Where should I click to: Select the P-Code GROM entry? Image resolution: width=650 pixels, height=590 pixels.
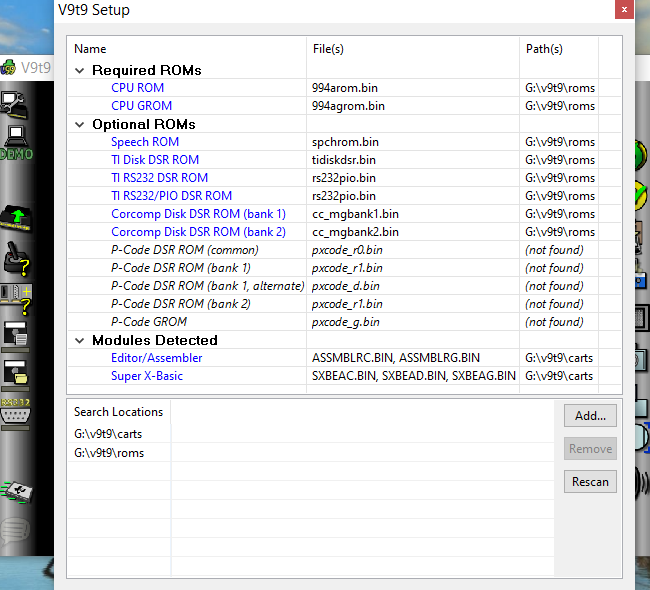tap(149, 322)
